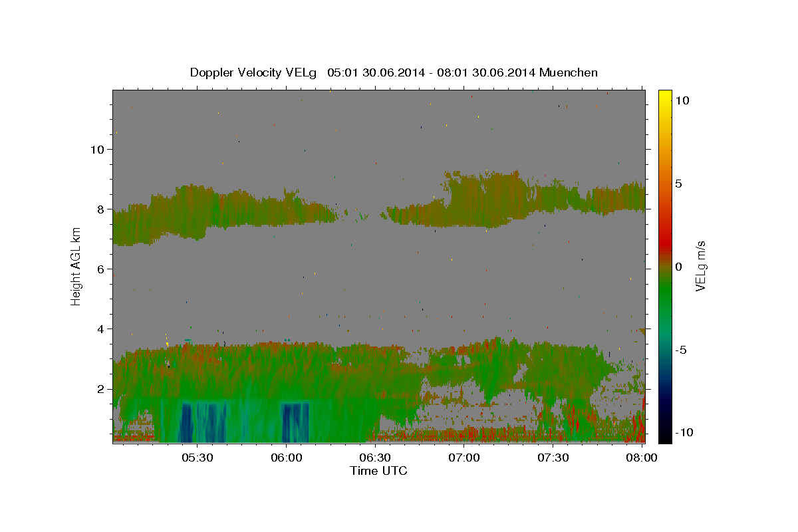The width and height of the screenshot is (798, 532).
Task: Click the black bottom of the colorbar
Action: coord(665,437)
